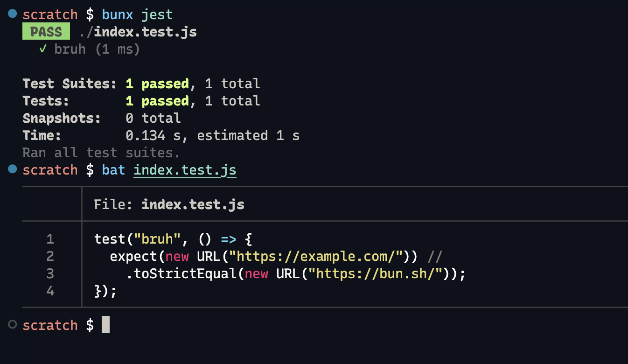Image resolution: width=628 pixels, height=364 pixels.
Task: Click the checkmark beside the bruh test
Action: (x=42, y=49)
